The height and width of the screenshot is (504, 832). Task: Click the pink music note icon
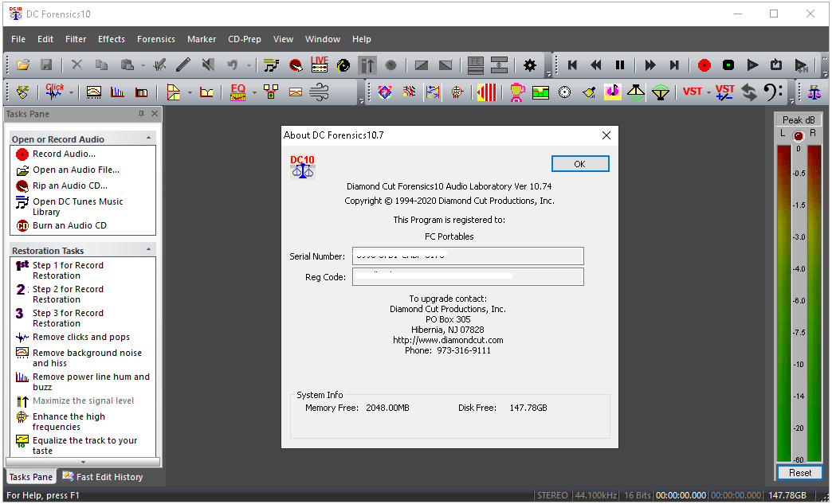coord(612,92)
